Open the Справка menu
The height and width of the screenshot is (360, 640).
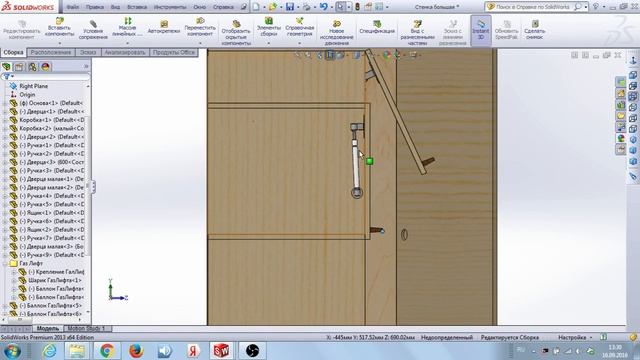223,7
